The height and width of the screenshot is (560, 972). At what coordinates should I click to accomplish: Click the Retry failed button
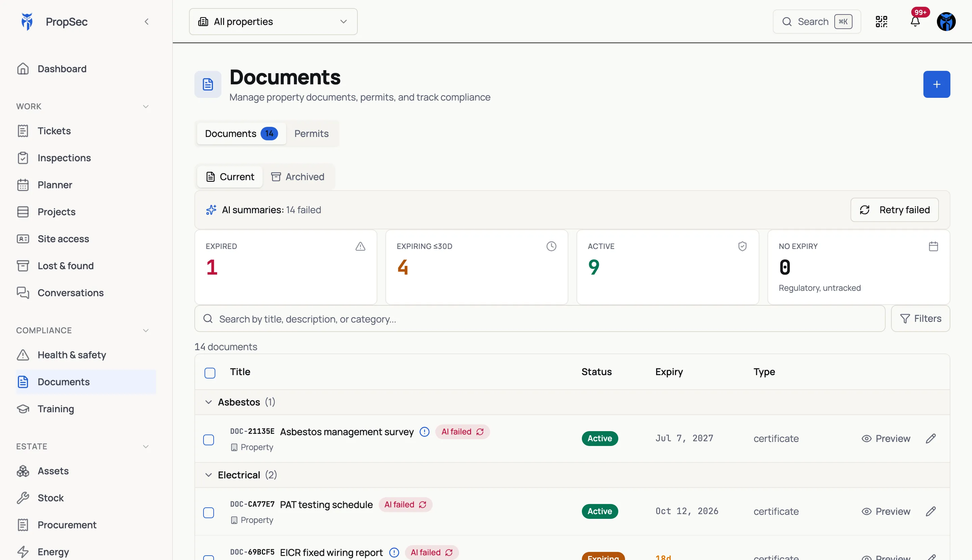tap(894, 209)
